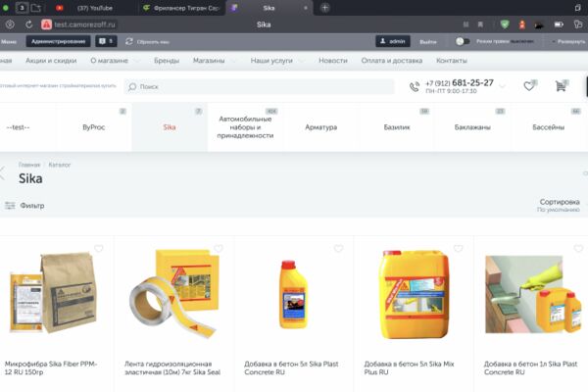Click the Администрирование button
The image size is (588, 392).
tap(58, 41)
